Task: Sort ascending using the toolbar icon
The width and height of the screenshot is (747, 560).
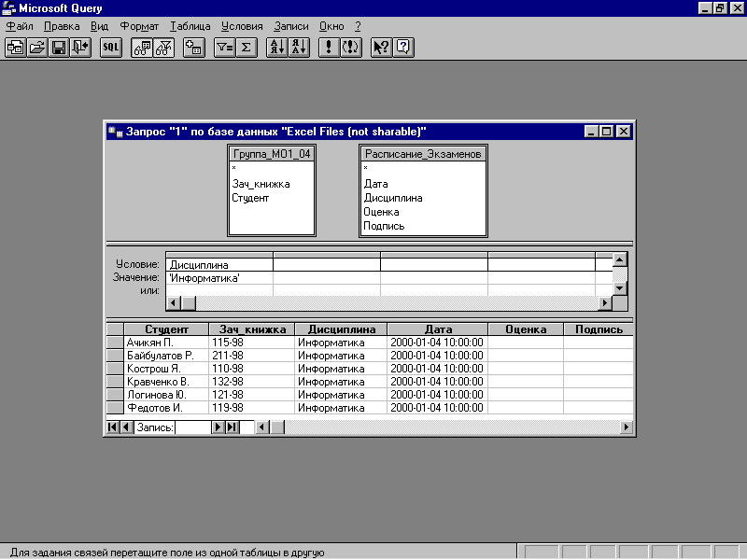Action: (x=276, y=49)
